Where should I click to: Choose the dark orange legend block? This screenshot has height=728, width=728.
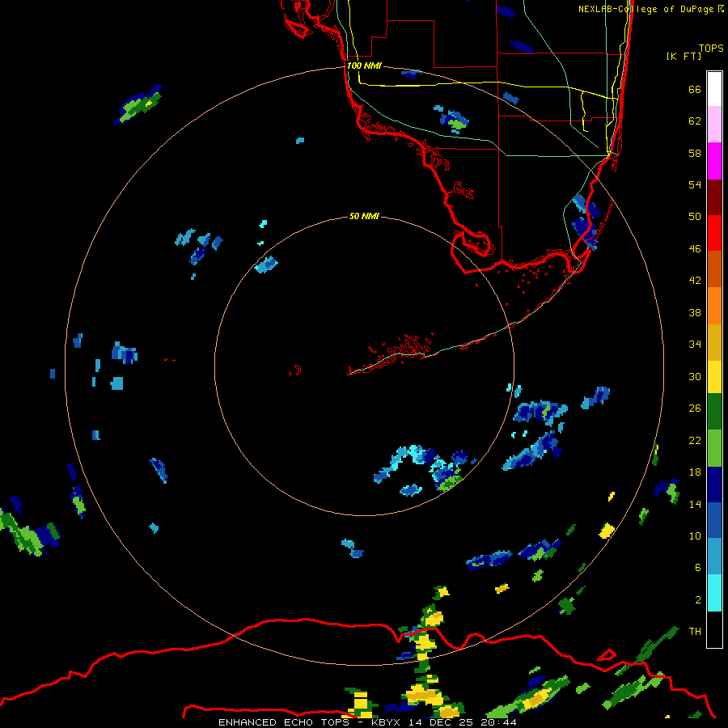pyautogui.click(x=714, y=269)
